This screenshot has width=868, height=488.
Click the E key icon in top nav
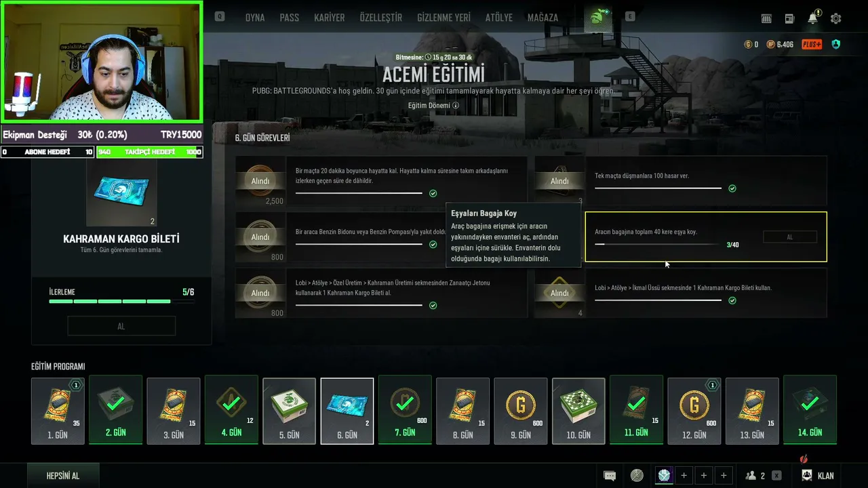(x=630, y=16)
